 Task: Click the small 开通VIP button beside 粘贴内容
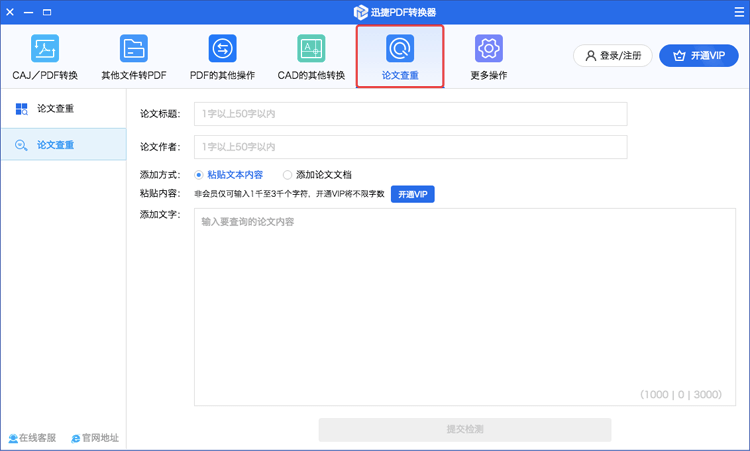coord(412,194)
